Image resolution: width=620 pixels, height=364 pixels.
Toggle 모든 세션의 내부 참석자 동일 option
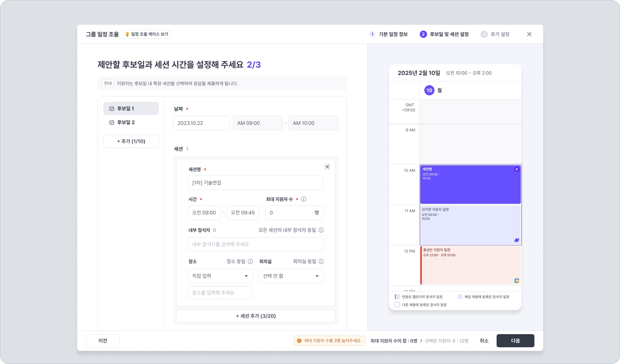[x=287, y=230]
